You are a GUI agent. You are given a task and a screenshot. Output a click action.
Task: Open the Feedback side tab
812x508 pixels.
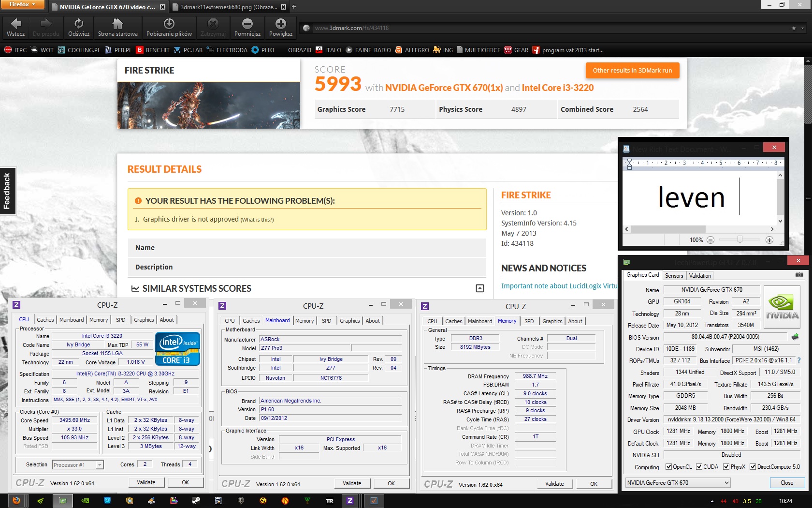(x=7, y=191)
